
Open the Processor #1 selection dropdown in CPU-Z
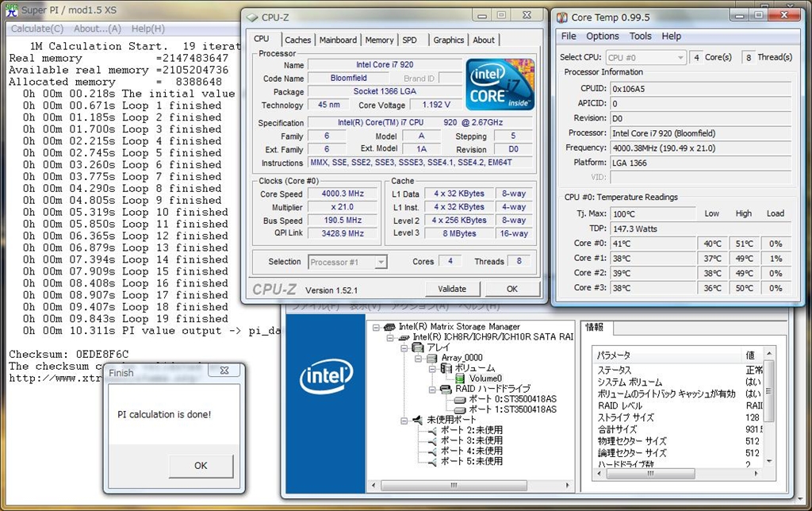(x=381, y=262)
